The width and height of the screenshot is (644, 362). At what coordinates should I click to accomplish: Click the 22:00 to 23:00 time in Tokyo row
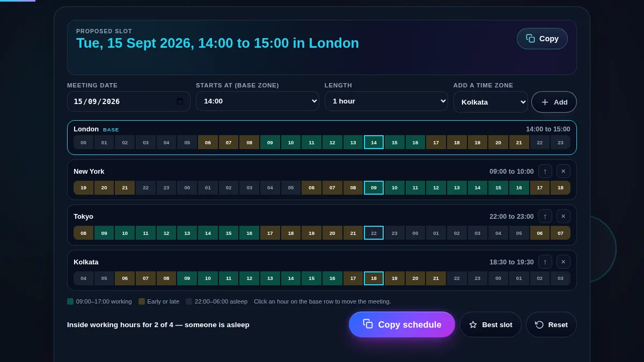[x=511, y=216]
